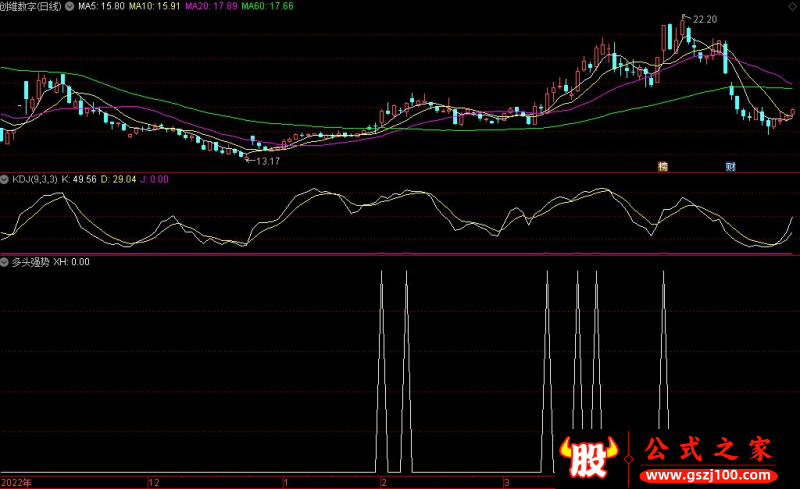This screenshot has width=800, height=489.
Task: Open the 多头强势 indicator dropdown arrow
Action: (x=5, y=263)
